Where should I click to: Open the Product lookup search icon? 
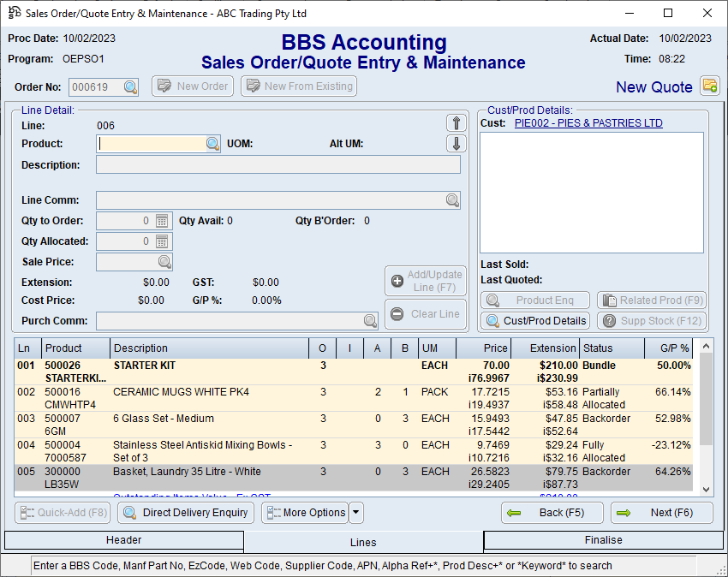point(212,144)
